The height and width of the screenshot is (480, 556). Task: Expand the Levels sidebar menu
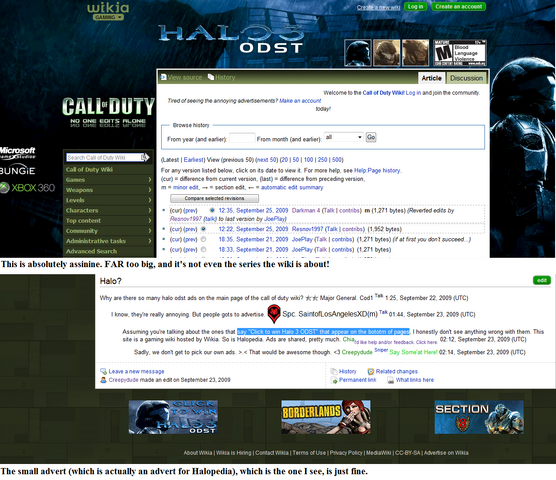tap(109, 200)
